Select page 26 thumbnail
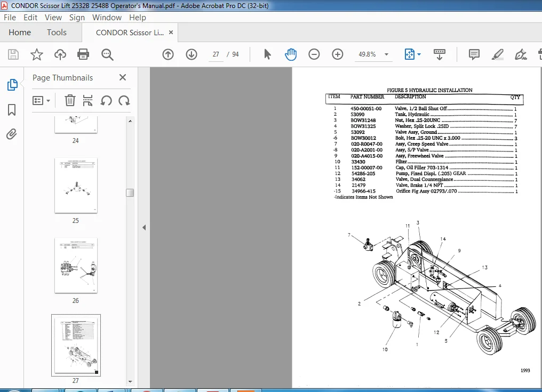 (76, 266)
